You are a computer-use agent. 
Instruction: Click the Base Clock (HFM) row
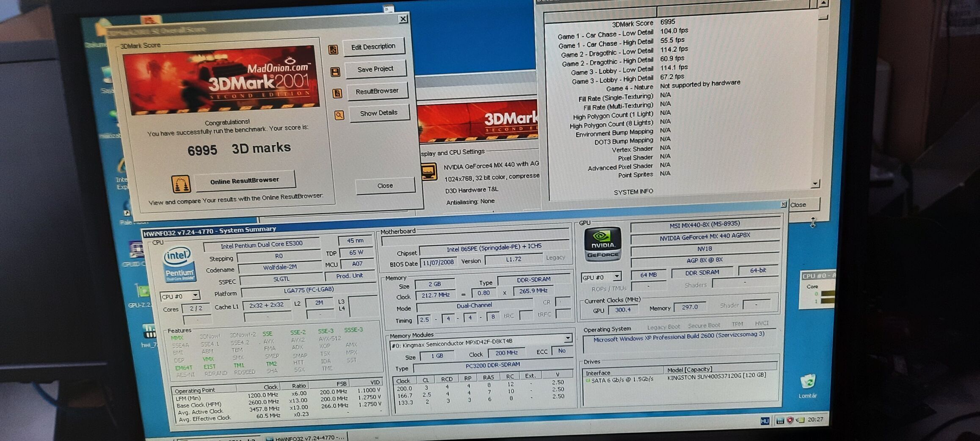(x=279, y=401)
